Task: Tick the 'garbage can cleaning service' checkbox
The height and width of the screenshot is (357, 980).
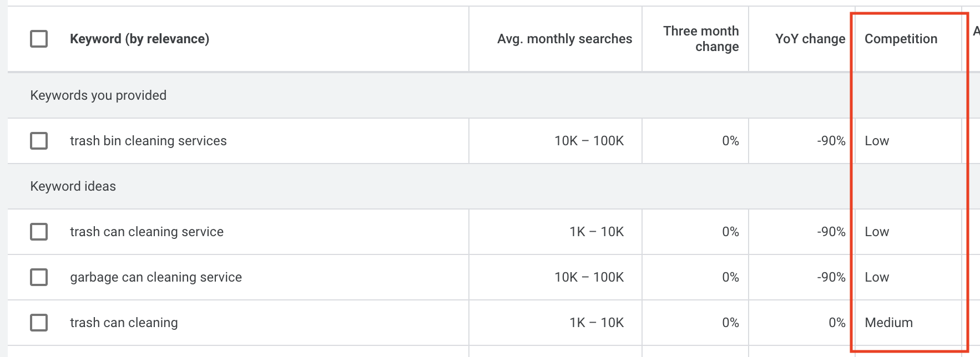Action: 39,277
